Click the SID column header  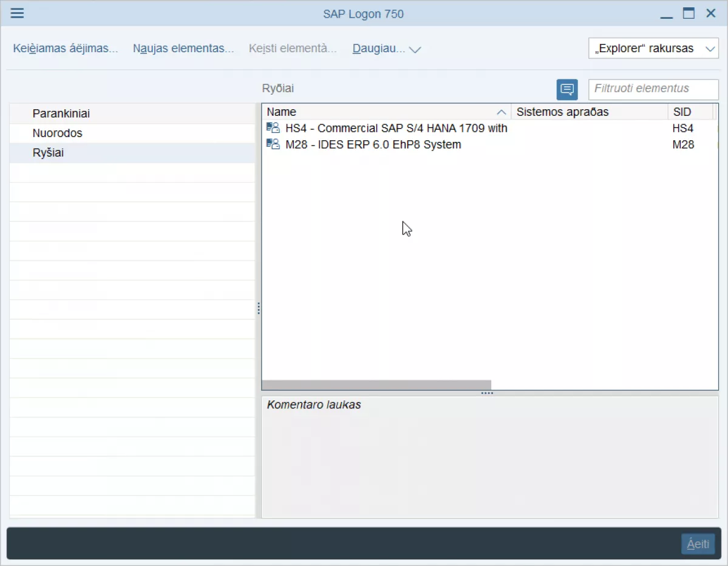tap(691, 112)
